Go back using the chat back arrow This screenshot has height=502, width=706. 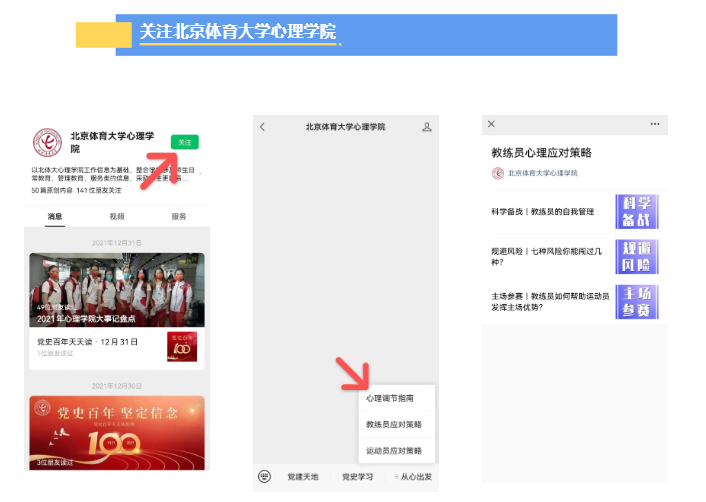262,127
